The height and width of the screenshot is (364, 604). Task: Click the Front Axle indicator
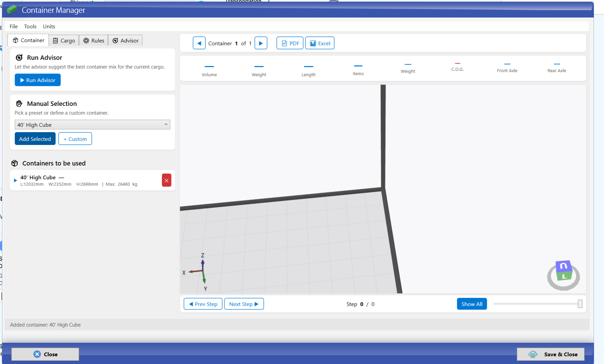(x=507, y=68)
